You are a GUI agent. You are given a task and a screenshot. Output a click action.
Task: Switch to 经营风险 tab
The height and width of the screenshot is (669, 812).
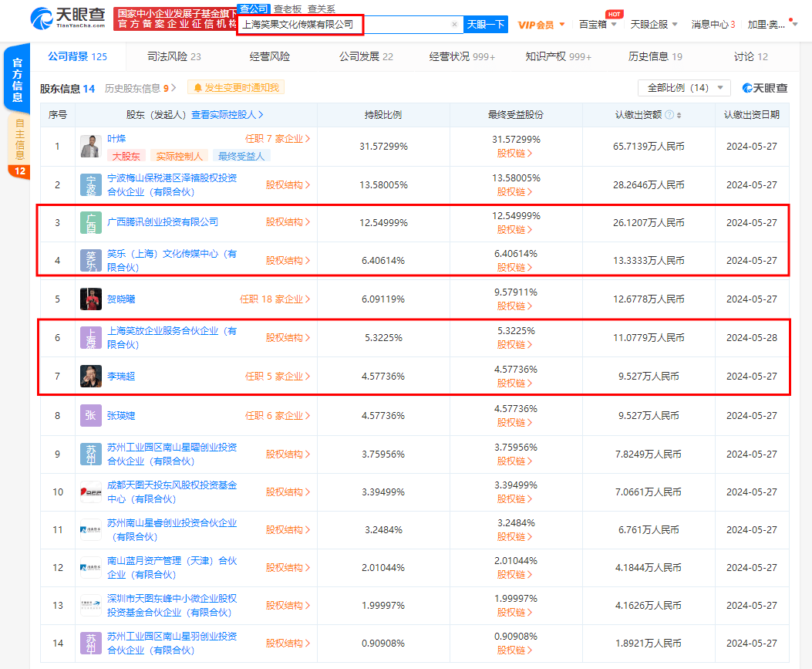coord(270,56)
